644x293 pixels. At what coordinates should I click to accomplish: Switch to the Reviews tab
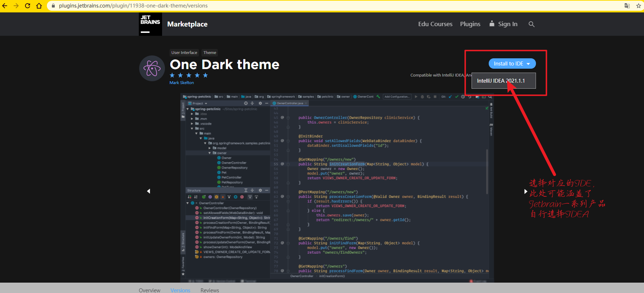pos(210,290)
